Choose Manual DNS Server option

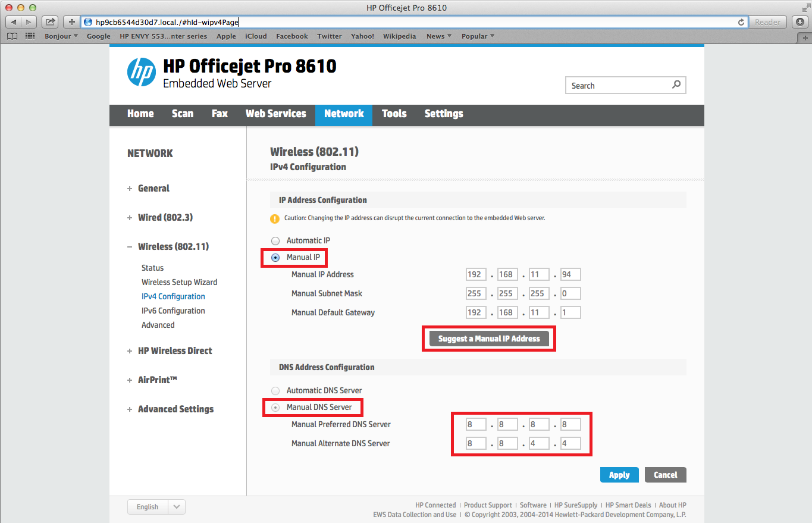pos(275,408)
